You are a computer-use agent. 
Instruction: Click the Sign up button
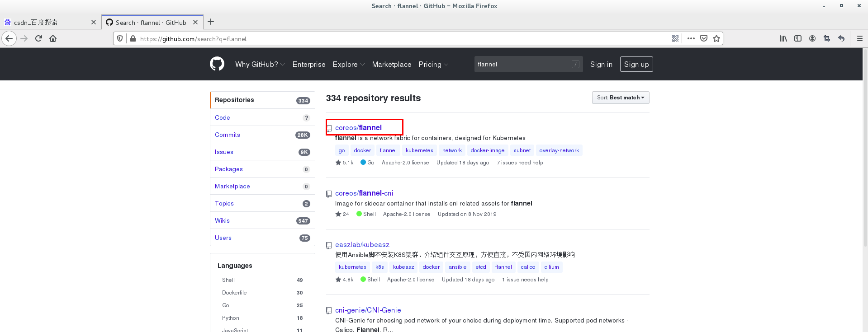(x=636, y=64)
